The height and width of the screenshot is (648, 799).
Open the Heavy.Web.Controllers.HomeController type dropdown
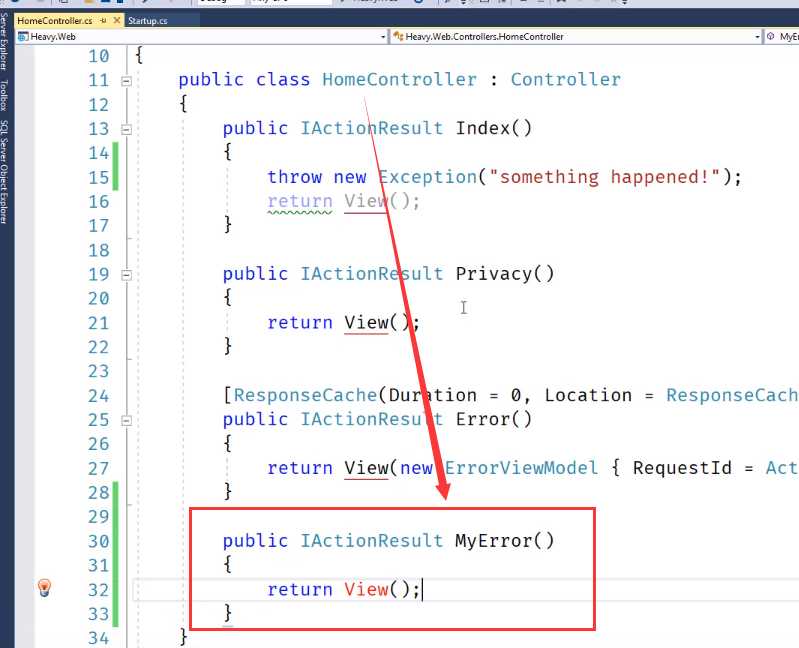click(x=576, y=37)
